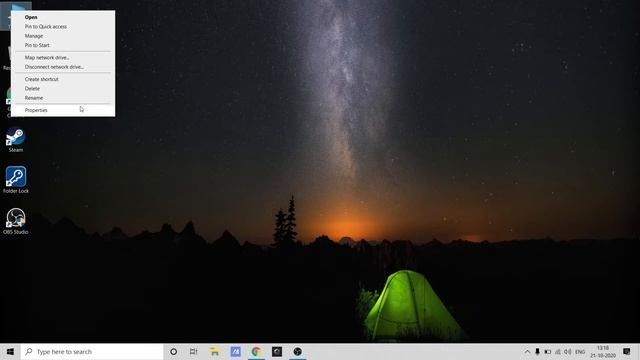Open Cortana from the taskbar

click(x=173, y=351)
